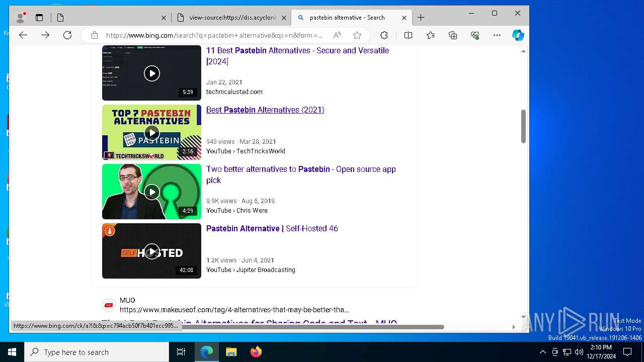This screenshot has width=644, height=362.
Task: Close the pastebin alternative Search tab
Action: click(404, 18)
